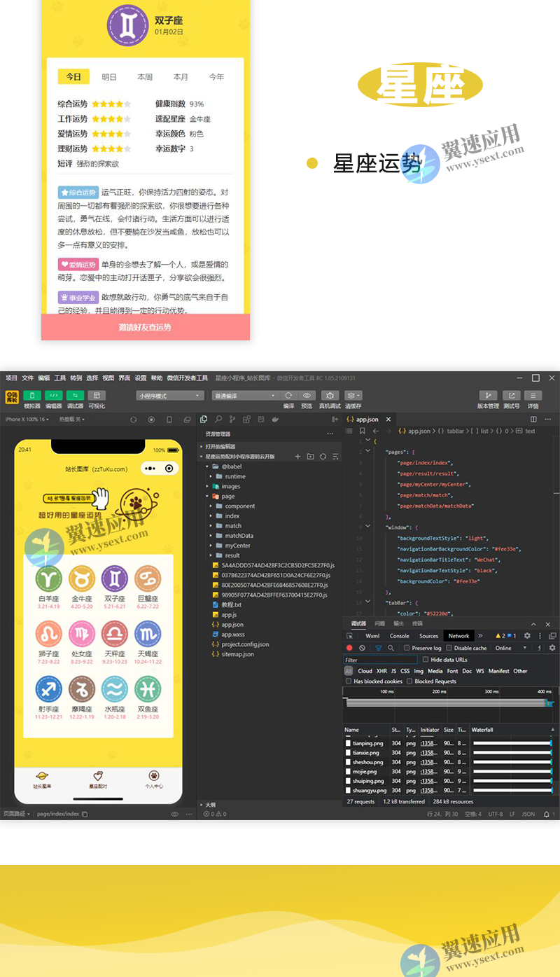Click the clear network requests icon
Viewport: 560px width, 977px height.
pos(362,648)
